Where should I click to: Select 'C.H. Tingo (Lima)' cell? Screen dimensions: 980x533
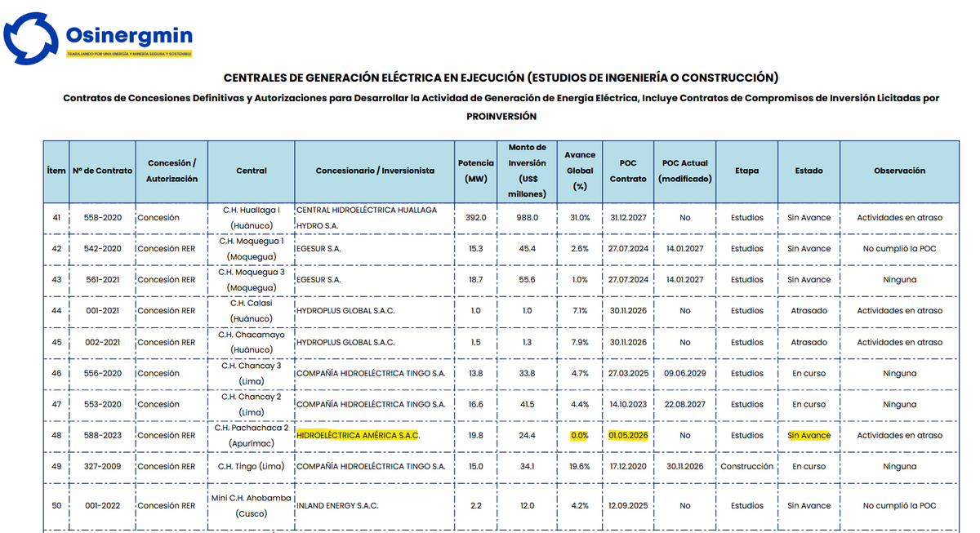(252, 467)
